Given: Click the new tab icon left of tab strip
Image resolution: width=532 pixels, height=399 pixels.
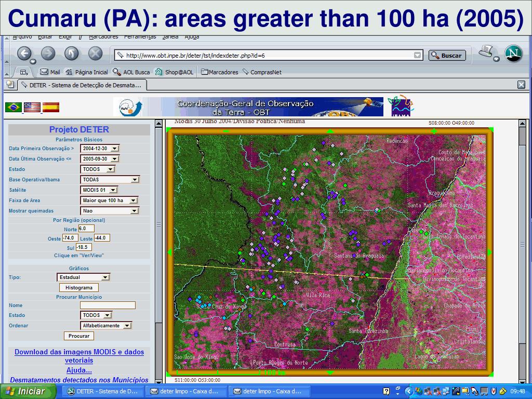Looking at the screenshot, I should [x=10, y=85].
